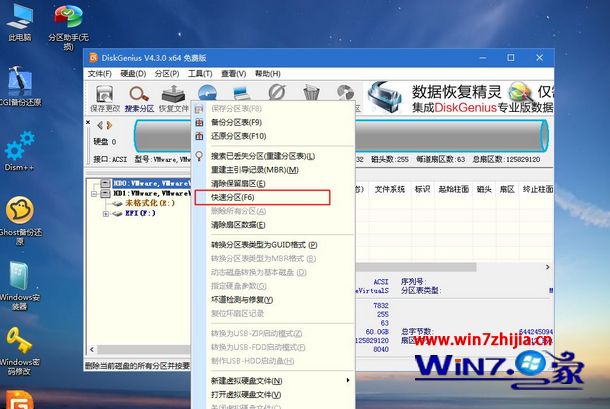Open Windows安装器 desktop icon
The width and height of the screenshot is (610, 409).
(x=19, y=286)
